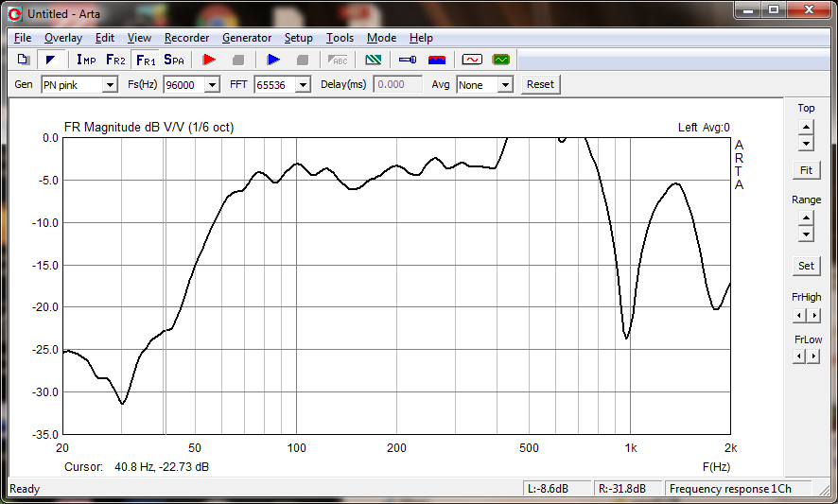Increase Range with up arrow
The height and width of the screenshot is (504, 838).
click(x=806, y=218)
